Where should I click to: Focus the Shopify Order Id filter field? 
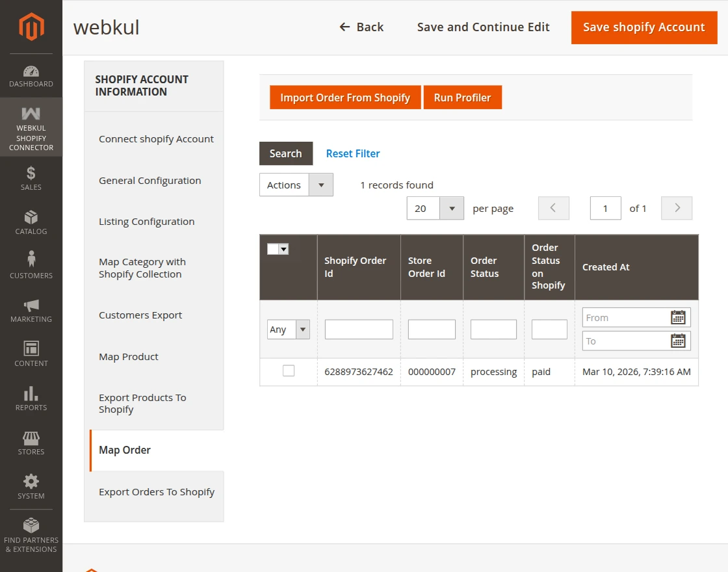tap(359, 329)
